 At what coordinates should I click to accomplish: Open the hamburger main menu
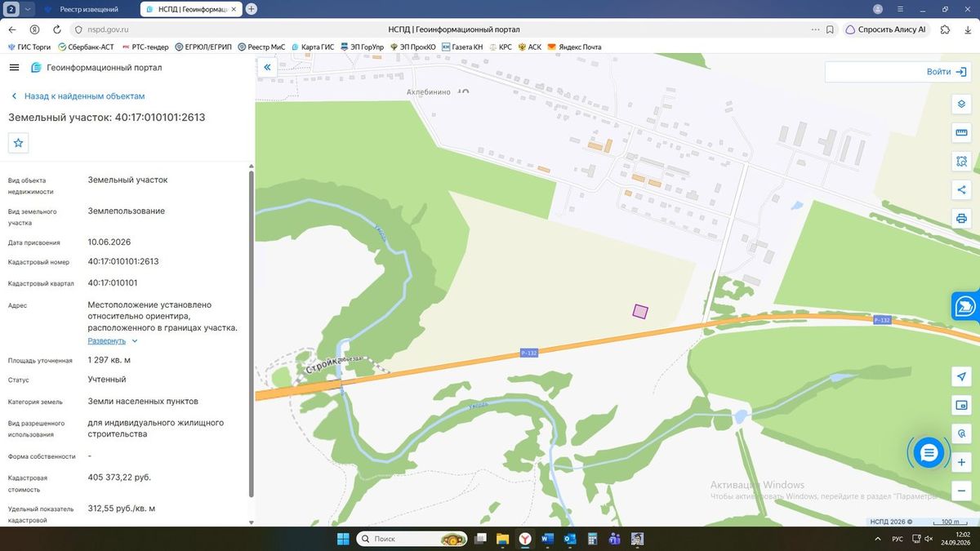point(14,68)
